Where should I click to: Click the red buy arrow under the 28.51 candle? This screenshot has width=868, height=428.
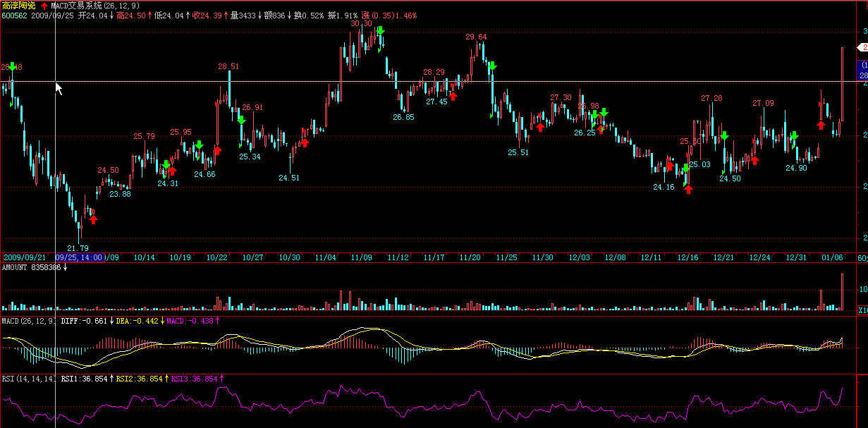tap(218, 149)
